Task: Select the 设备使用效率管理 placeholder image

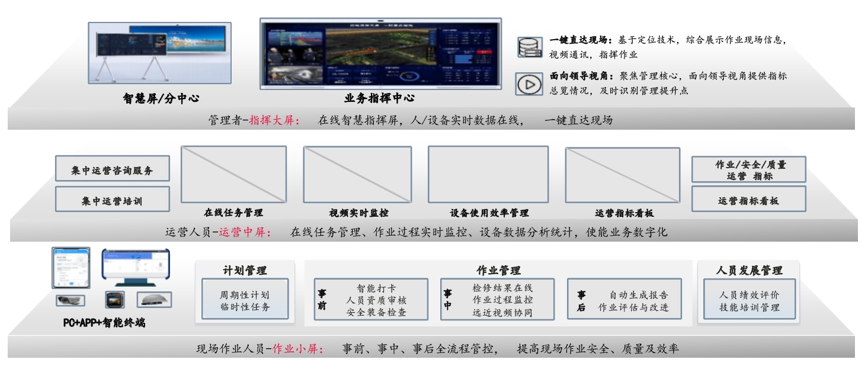Action: (x=489, y=174)
